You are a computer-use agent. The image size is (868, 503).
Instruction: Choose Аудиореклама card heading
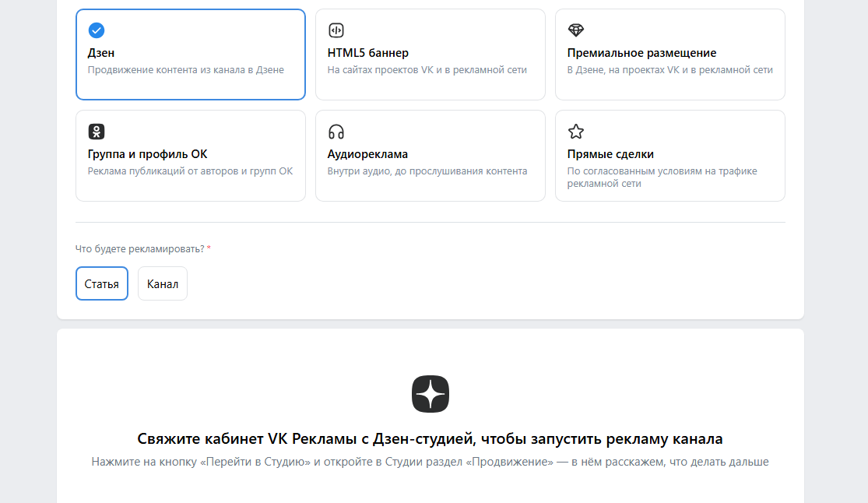click(x=367, y=154)
